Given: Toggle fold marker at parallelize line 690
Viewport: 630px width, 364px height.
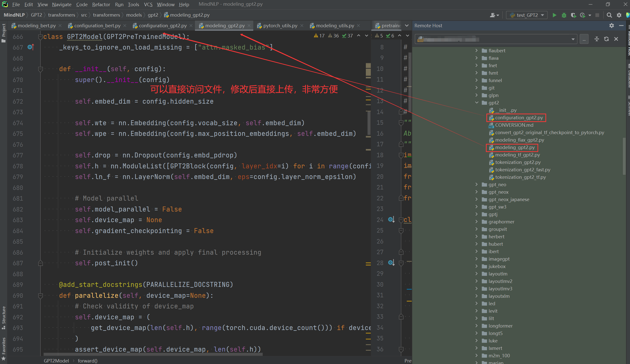Looking at the screenshot, I should coord(40,296).
